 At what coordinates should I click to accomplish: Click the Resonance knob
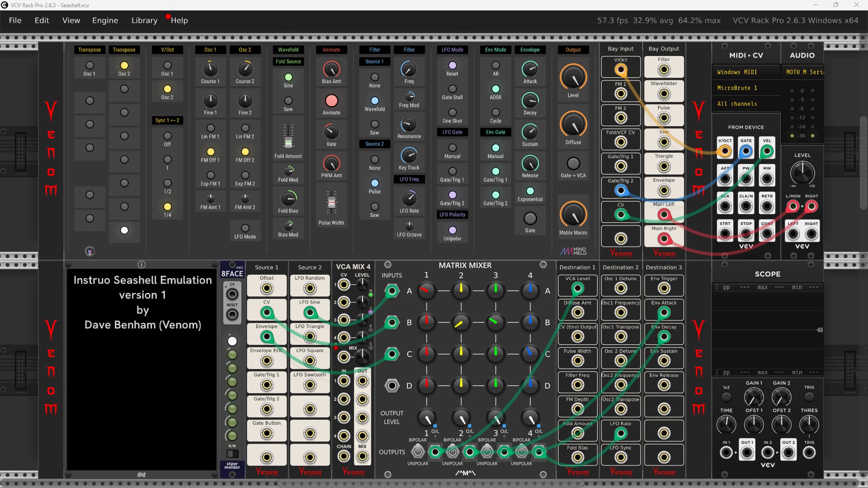[409, 124]
